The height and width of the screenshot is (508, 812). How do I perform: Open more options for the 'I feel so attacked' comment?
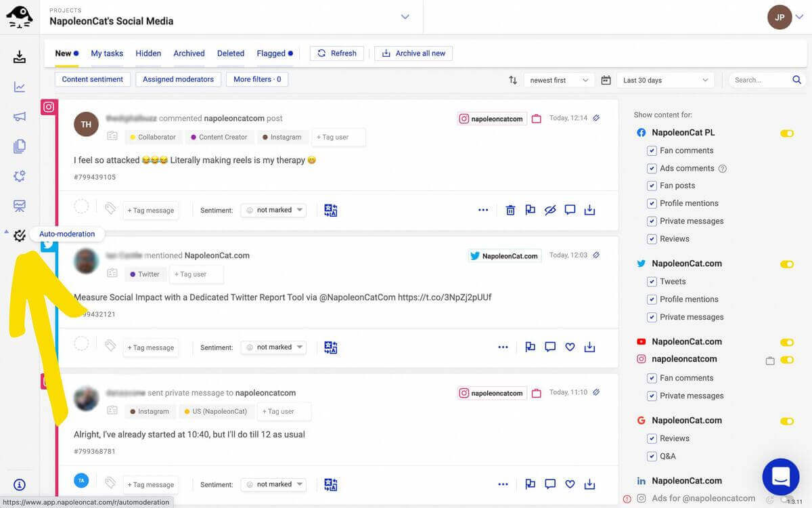(x=483, y=210)
